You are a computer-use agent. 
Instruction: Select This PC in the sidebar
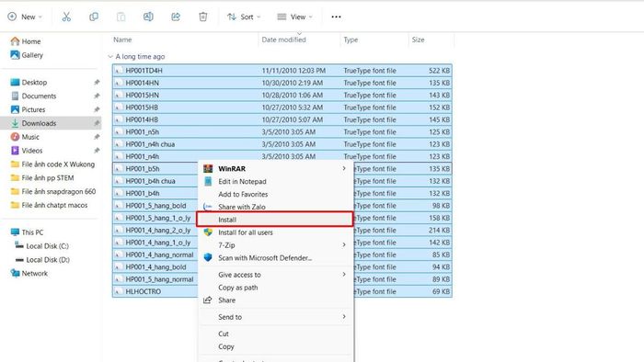(x=27, y=232)
